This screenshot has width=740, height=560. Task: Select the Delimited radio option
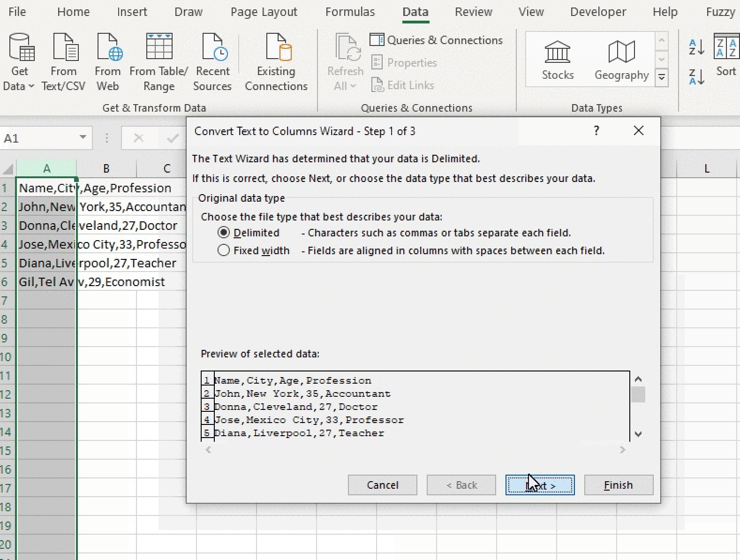224,233
